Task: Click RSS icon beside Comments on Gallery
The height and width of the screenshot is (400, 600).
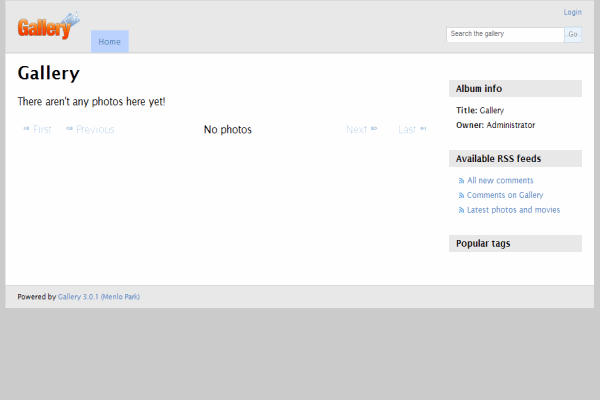Action: (461, 196)
